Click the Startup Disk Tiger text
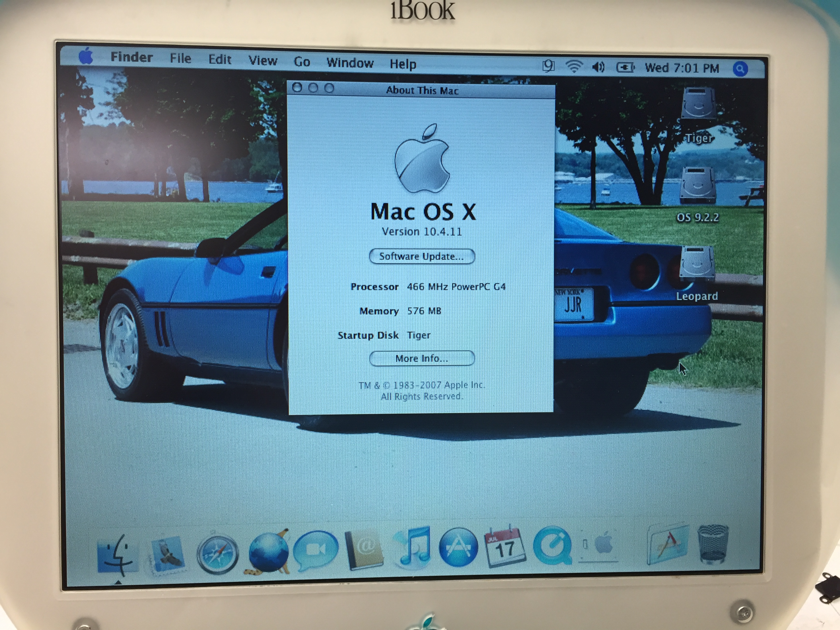 (x=384, y=335)
